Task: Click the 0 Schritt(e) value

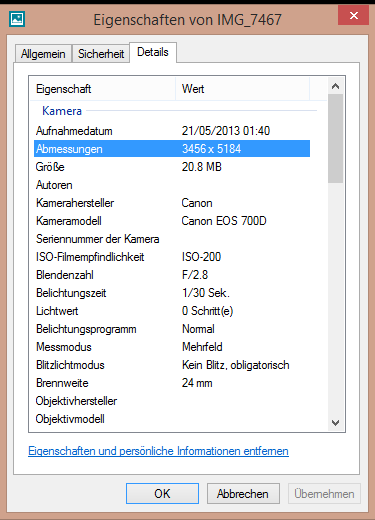Action: (207, 311)
